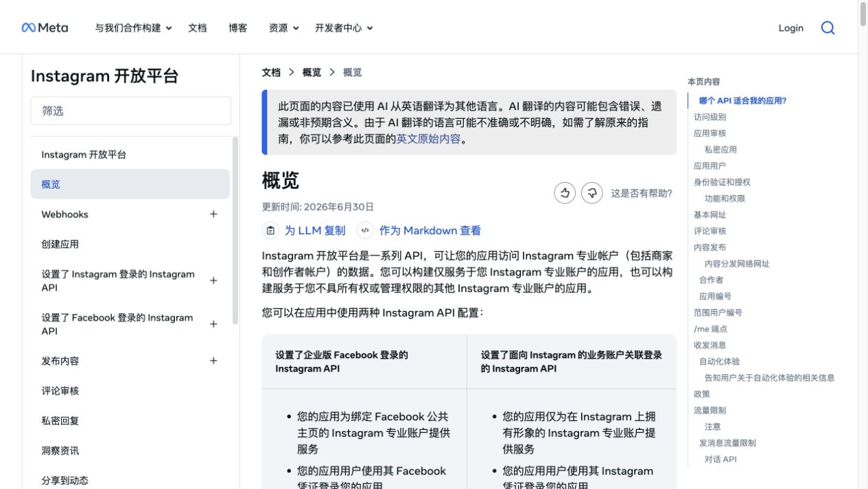Image resolution: width=868 pixels, height=489 pixels.
Task: Click the Meta logo
Action: click(45, 27)
